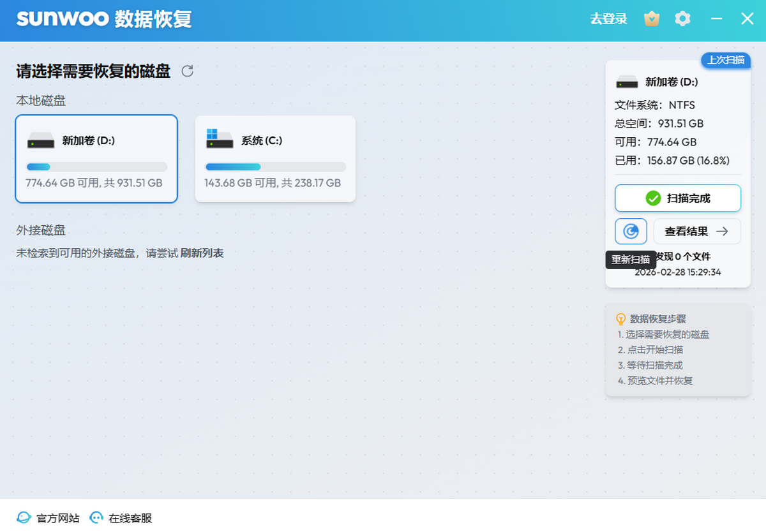The width and height of the screenshot is (766, 532).
Task: Click the gift promotion icon in the title bar
Action: point(651,18)
